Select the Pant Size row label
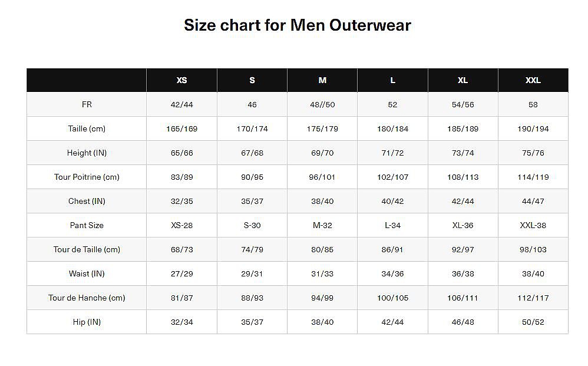This screenshot has height=366, width=588. click(x=87, y=225)
